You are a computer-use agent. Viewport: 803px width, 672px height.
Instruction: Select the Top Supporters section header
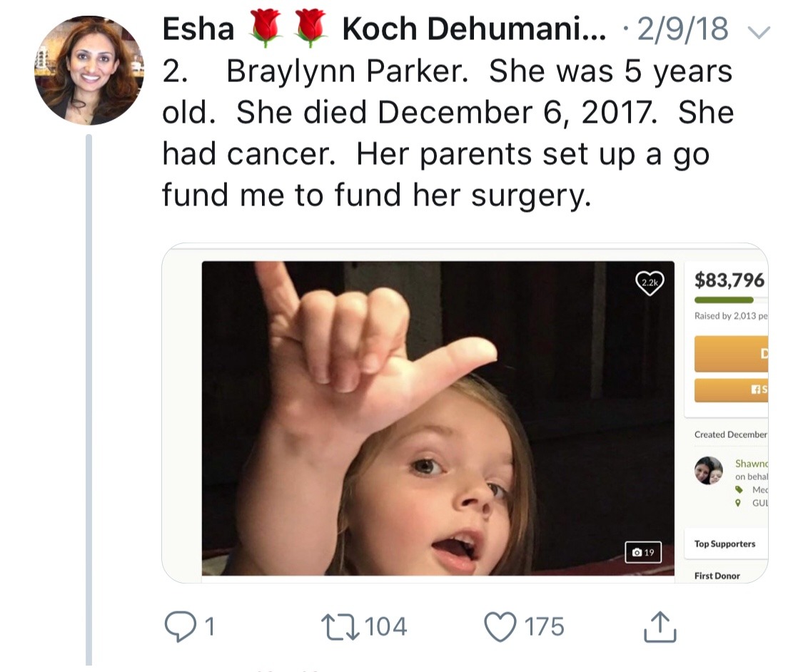(724, 544)
